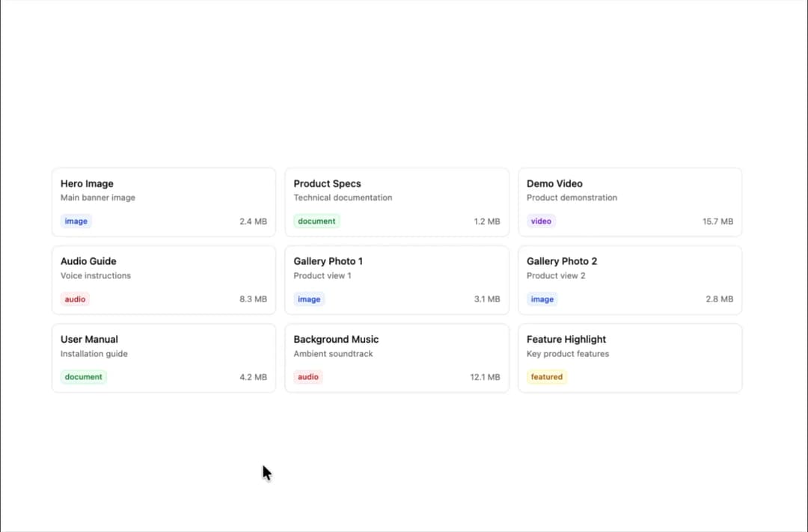Screen dimensions: 808x532
Task: Select the image tag on Gallery Photo 1
Action: point(309,299)
